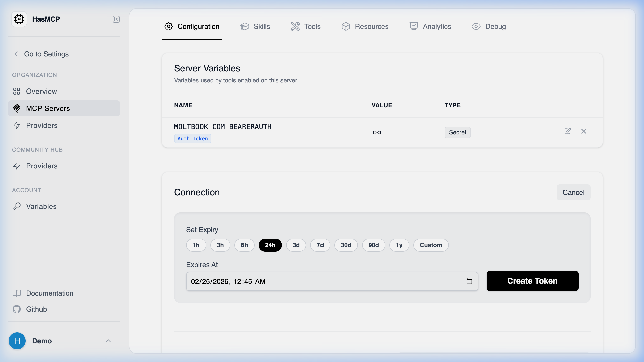Collapse the Demo account section
Image resolution: width=644 pixels, height=362 pixels.
(x=108, y=341)
